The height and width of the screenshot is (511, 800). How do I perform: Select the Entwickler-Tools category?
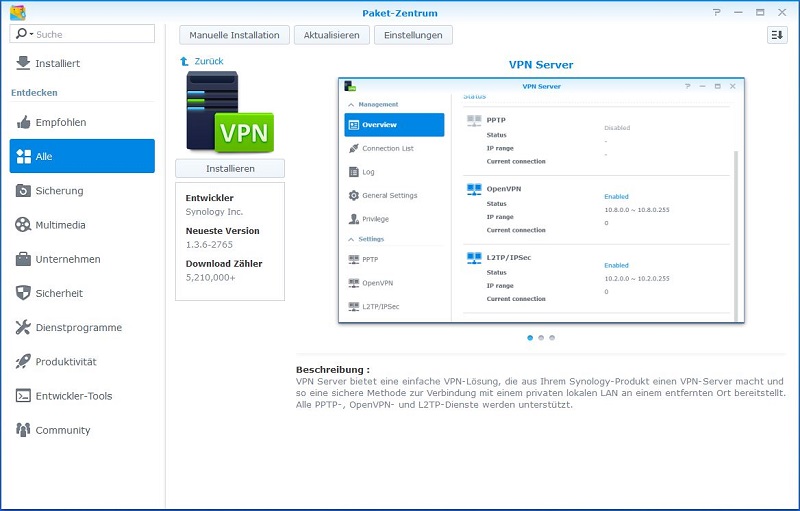(x=82, y=396)
